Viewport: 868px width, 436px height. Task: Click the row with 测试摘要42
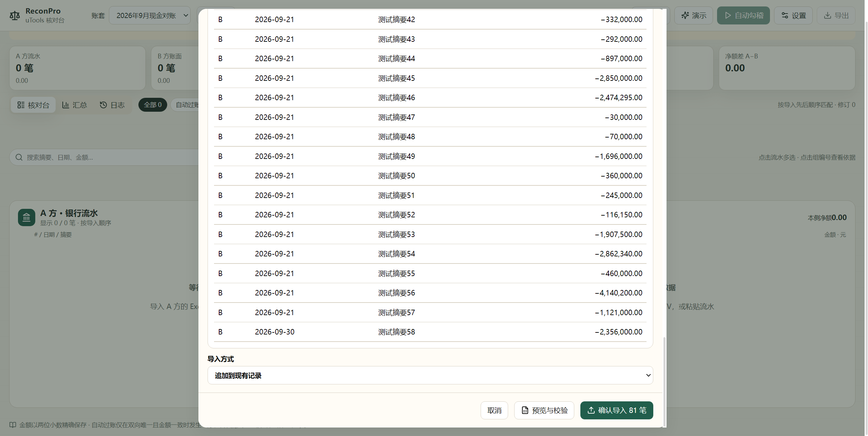[430, 20]
